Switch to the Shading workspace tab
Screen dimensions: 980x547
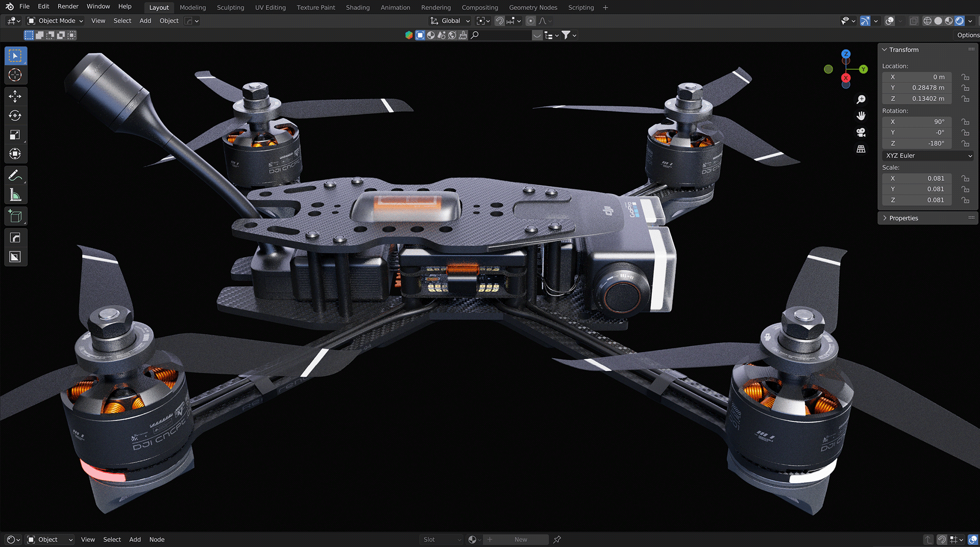(357, 7)
